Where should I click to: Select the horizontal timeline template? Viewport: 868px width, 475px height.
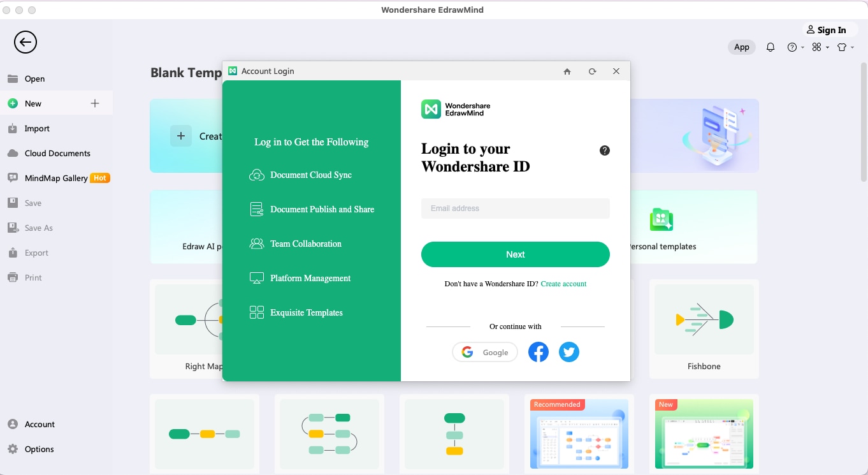coord(205,434)
